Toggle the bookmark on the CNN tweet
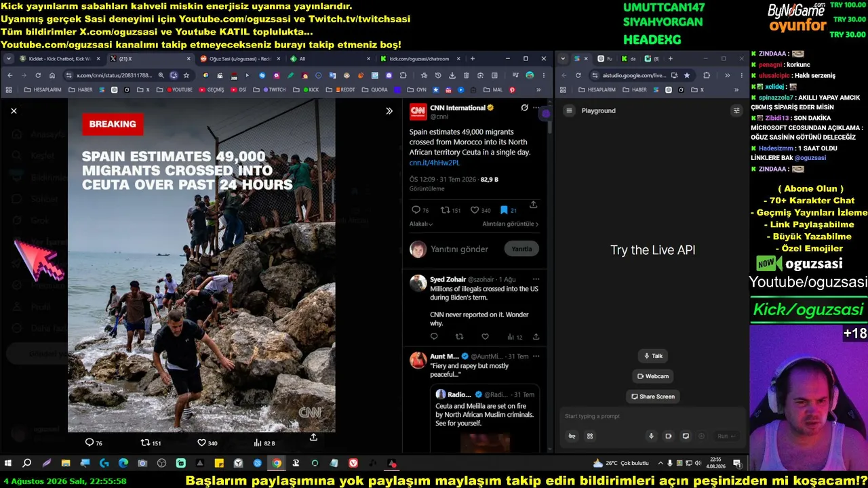The height and width of the screenshot is (488, 868). 504,210
